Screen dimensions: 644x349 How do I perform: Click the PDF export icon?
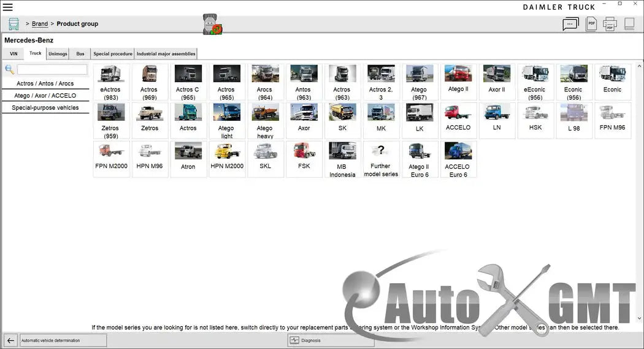tap(591, 24)
